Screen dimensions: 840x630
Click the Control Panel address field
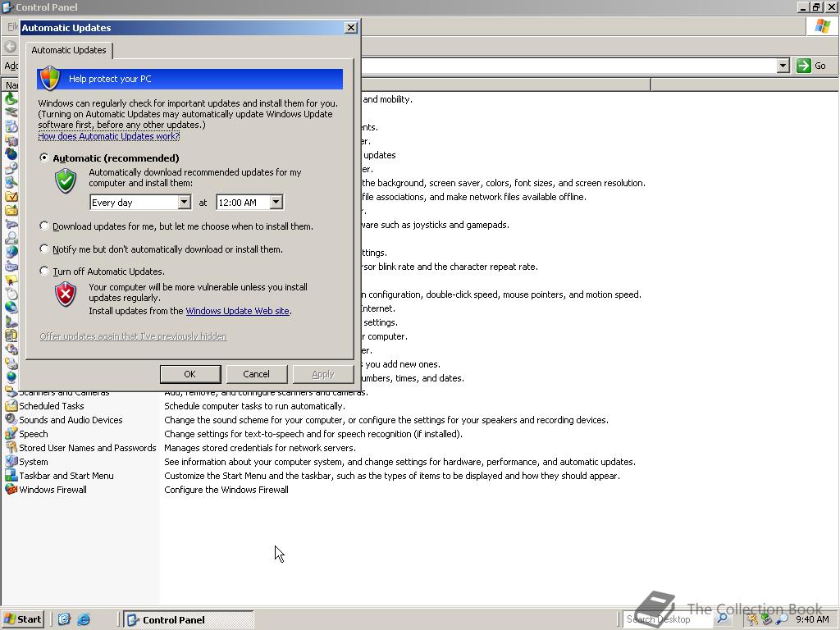pos(568,66)
